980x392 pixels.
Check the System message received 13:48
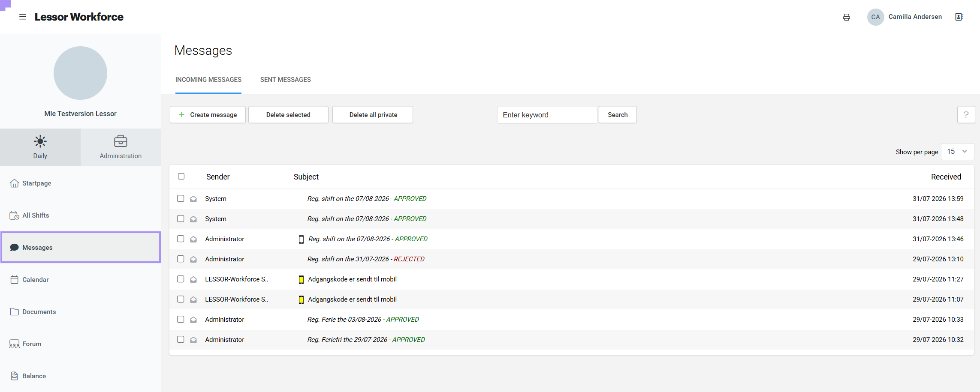click(x=181, y=219)
